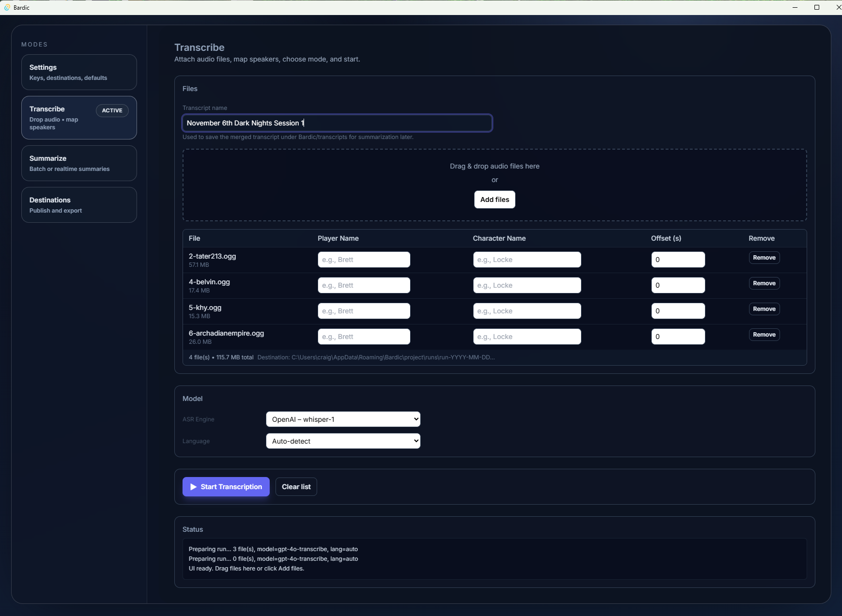Screen dimensions: 842x616
Task: Click the Offset field for 4-belvin.ogg
Action: point(678,285)
